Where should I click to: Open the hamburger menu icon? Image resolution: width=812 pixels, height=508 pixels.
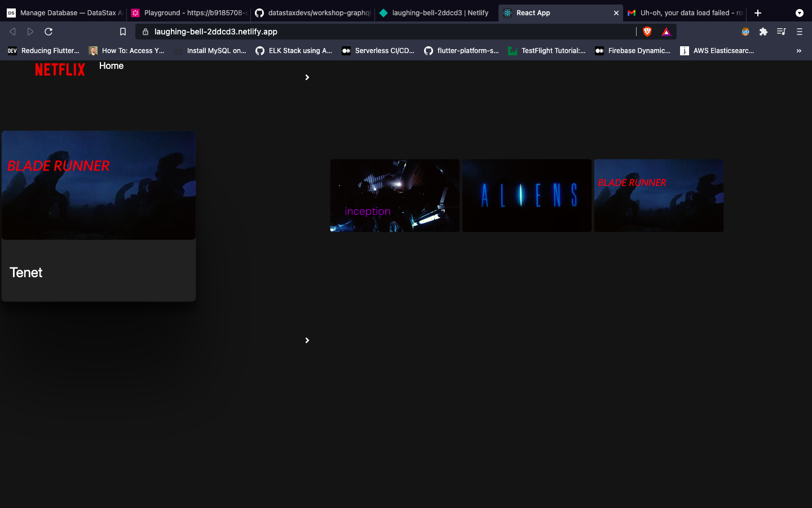799,32
